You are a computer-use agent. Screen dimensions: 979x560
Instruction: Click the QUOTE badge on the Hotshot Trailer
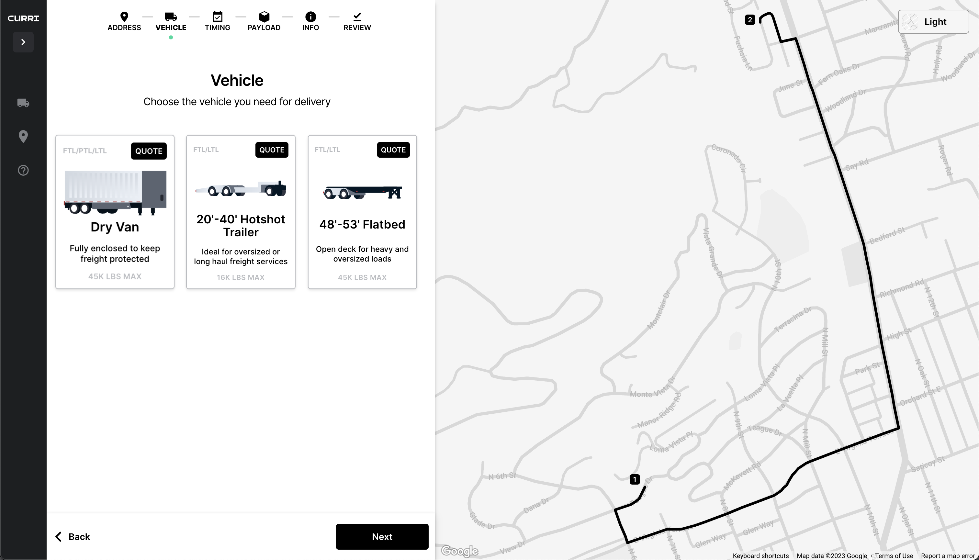tap(272, 150)
